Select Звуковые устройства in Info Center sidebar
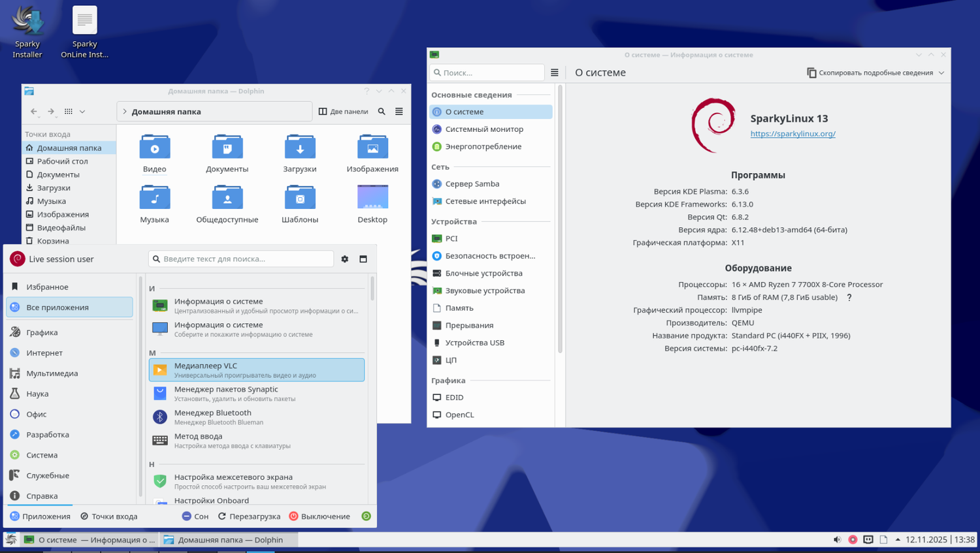980x553 pixels. pos(491,291)
